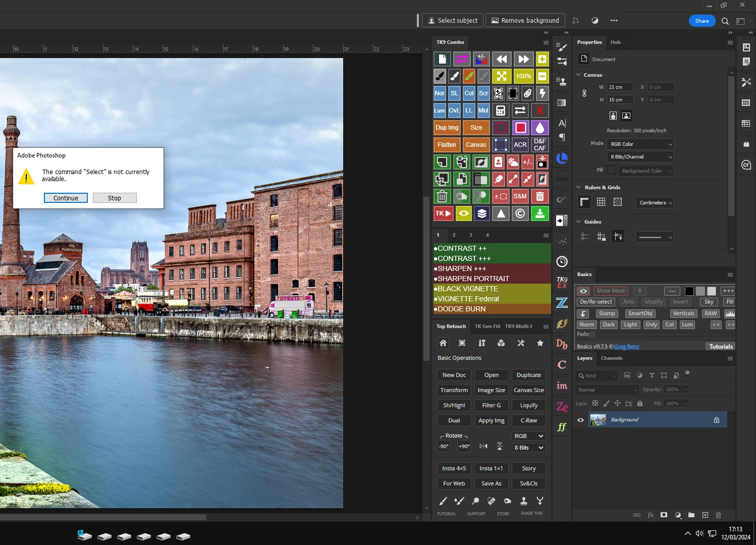756x545 pixels.
Task: Click the green download arrow icon
Action: [539, 213]
